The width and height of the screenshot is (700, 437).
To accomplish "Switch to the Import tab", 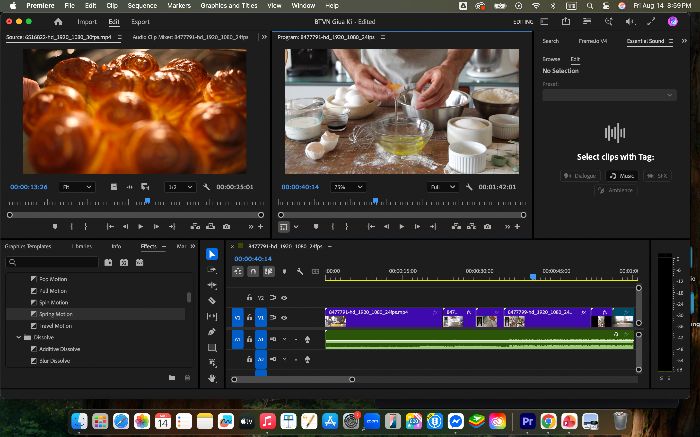I will pyautogui.click(x=87, y=21).
